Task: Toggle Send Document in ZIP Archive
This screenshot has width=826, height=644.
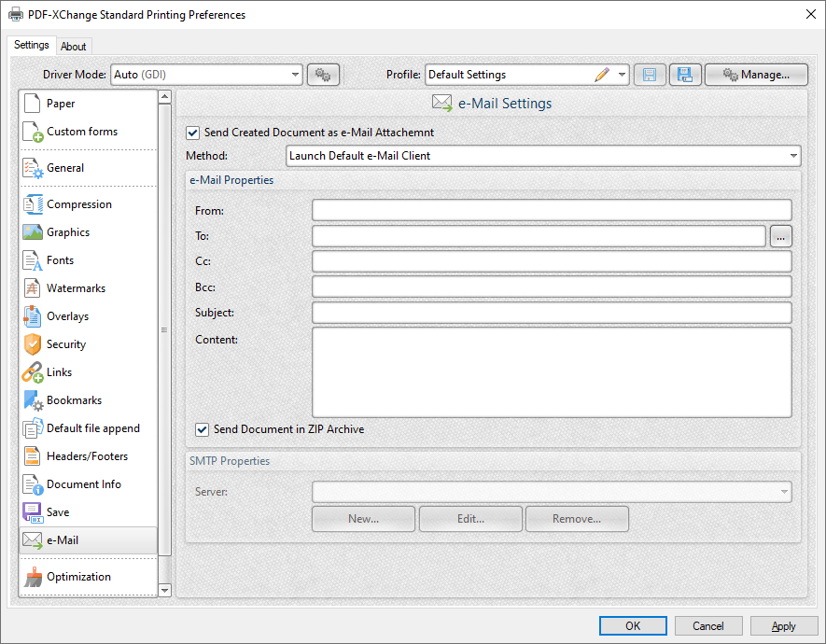Action: pos(202,429)
